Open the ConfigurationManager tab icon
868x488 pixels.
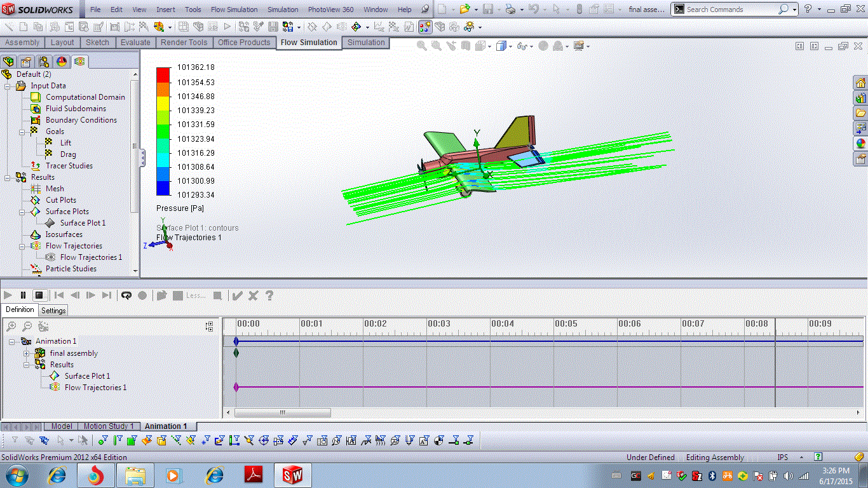point(43,62)
